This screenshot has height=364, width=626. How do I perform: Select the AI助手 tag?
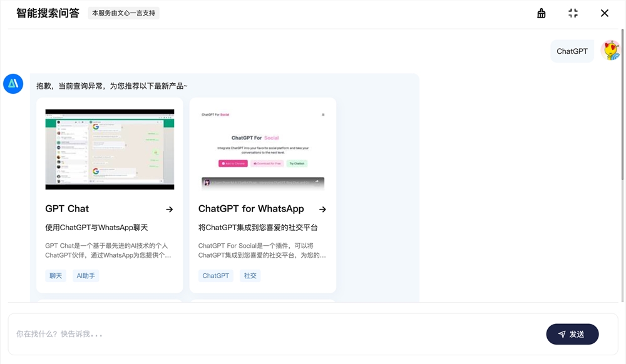pyautogui.click(x=86, y=275)
